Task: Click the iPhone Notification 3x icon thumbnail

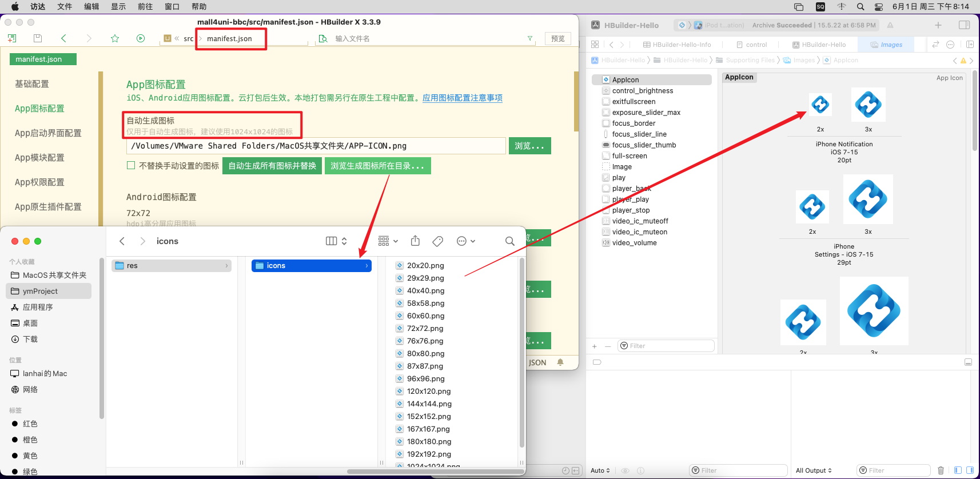Action: click(x=868, y=105)
